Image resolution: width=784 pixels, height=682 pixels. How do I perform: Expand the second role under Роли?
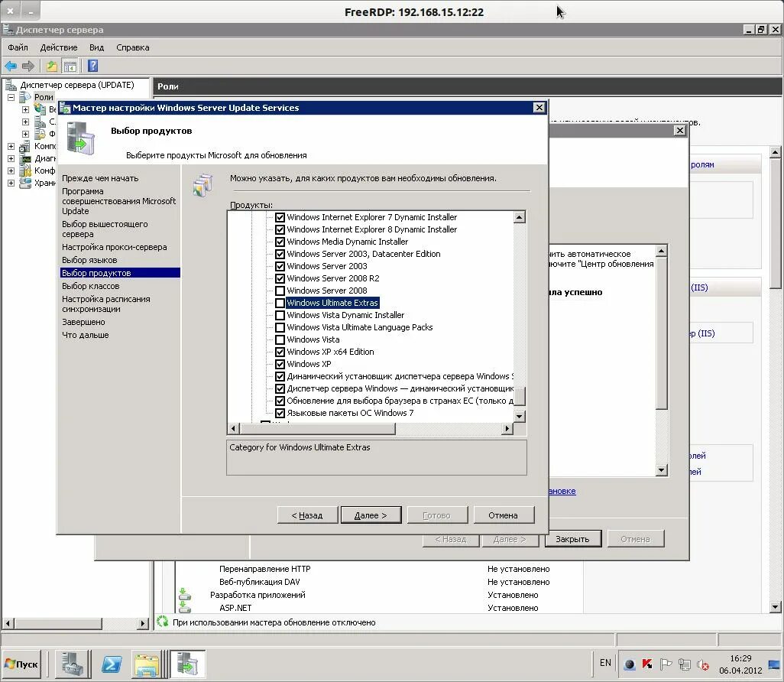[x=25, y=122]
